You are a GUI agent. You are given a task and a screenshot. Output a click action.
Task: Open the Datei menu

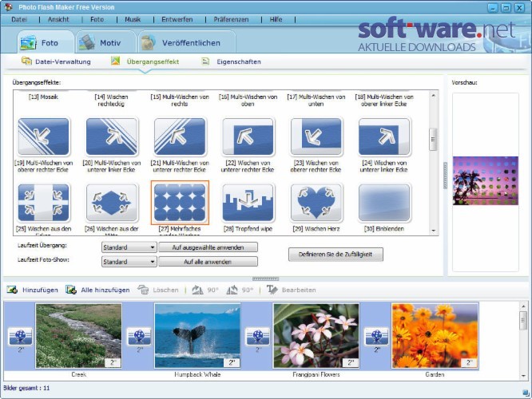click(19, 20)
